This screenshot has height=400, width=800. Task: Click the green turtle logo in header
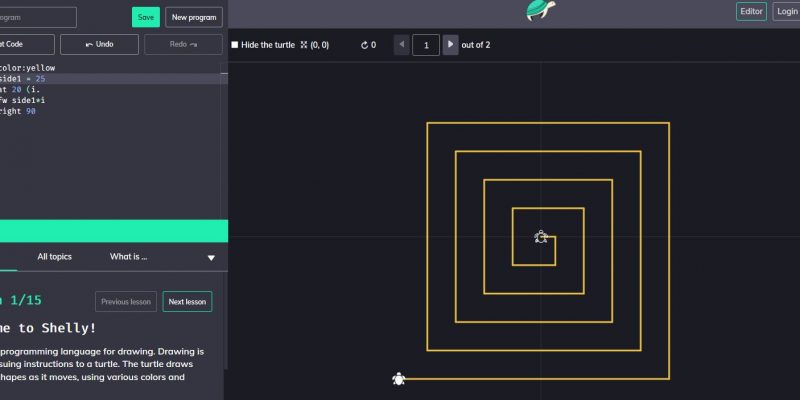[x=540, y=11]
